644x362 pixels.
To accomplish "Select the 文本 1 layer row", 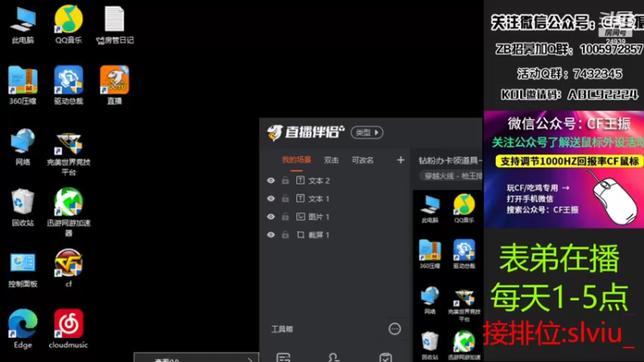I will (x=336, y=199).
